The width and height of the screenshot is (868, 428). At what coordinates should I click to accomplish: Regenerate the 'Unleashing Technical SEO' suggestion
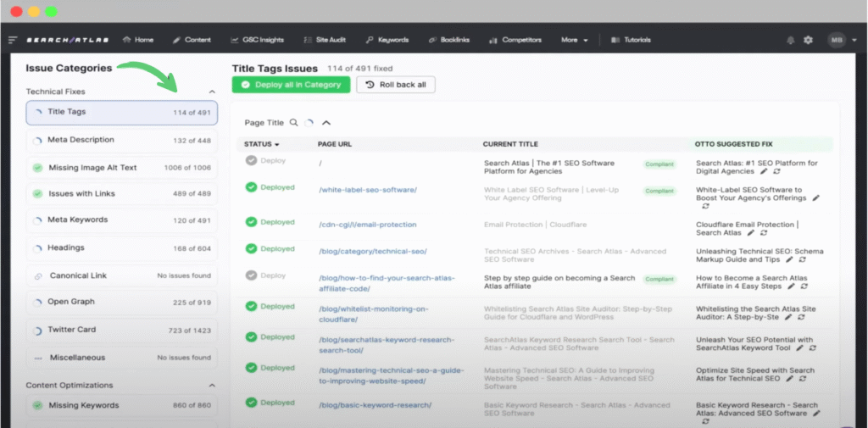[802, 259]
